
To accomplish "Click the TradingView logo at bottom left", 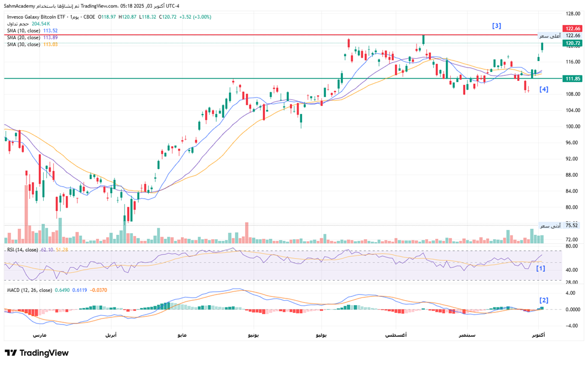I will click(x=37, y=353).
